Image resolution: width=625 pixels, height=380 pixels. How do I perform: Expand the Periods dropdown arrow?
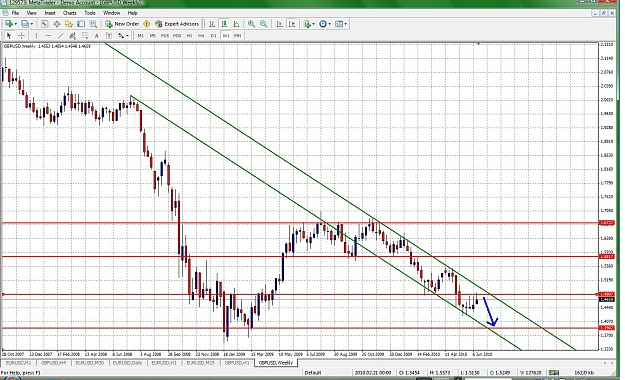[x=329, y=24]
